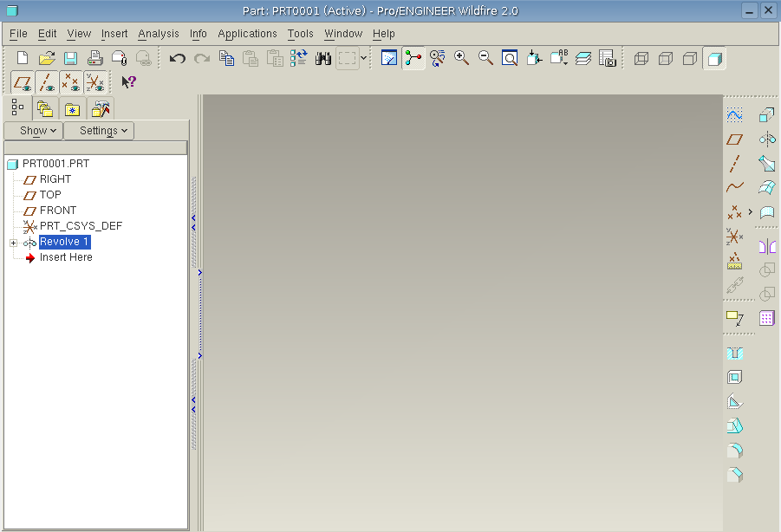Image resolution: width=781 pixels, height=532 pixels.
Task: Create a new file with the New icon
Action: (x=23, y=58)
